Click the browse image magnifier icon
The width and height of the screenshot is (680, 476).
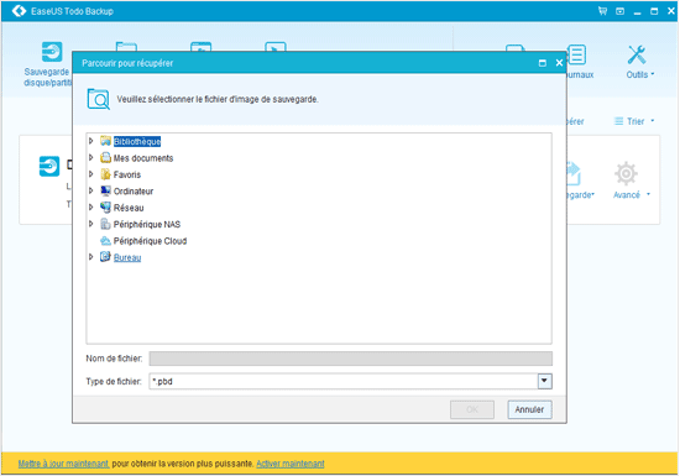click(98, 99)
